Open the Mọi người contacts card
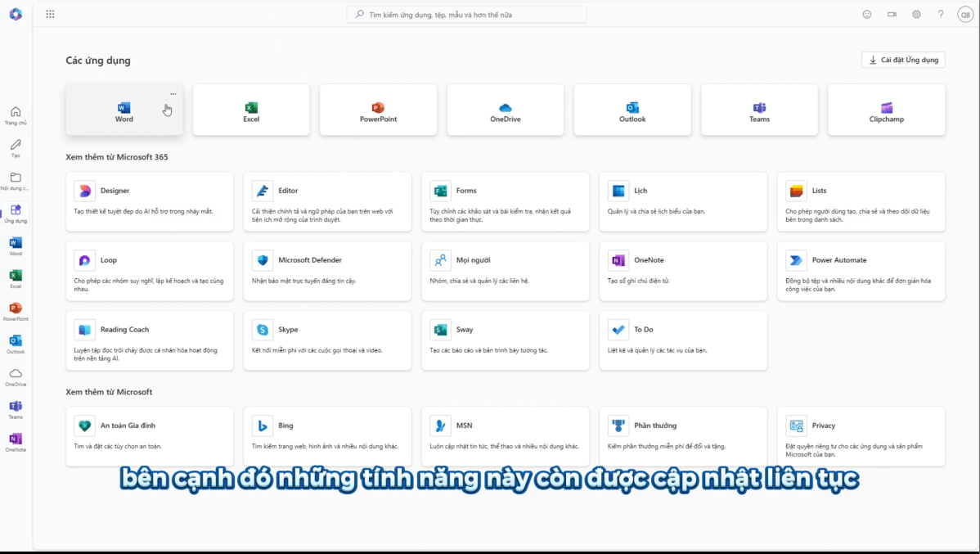This screenshot has height=554, width=980. click(505, 272)
